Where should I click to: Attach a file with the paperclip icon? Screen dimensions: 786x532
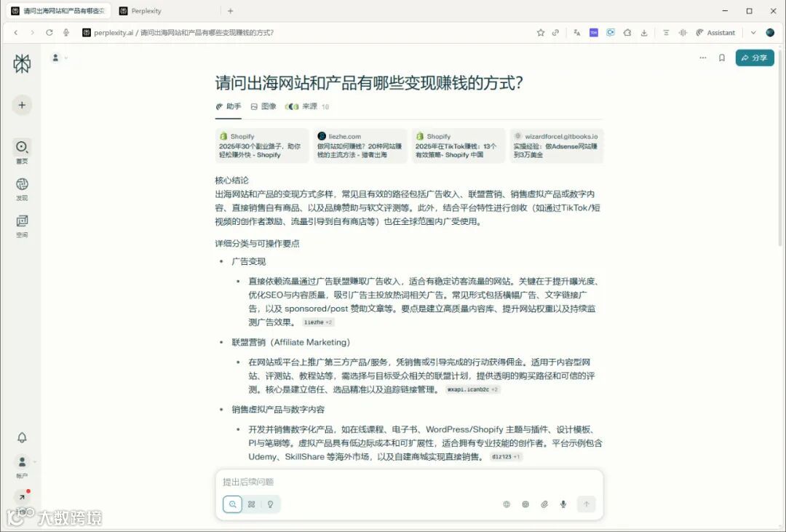[x=544, y=504]
